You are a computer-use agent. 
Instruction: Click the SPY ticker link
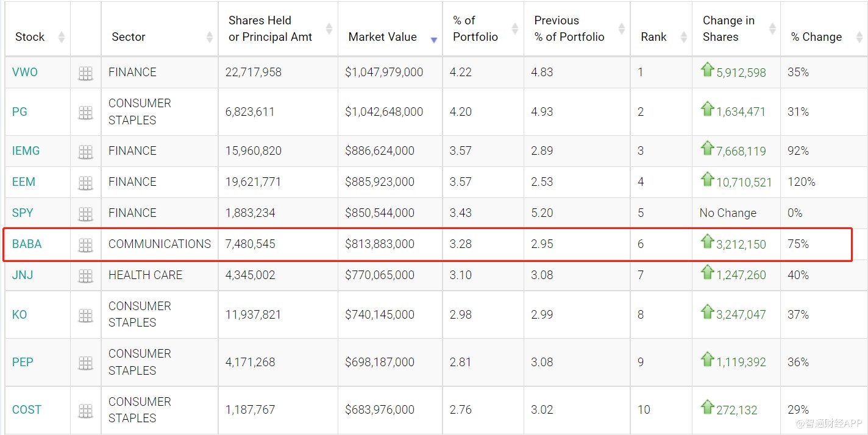point(23,213)
